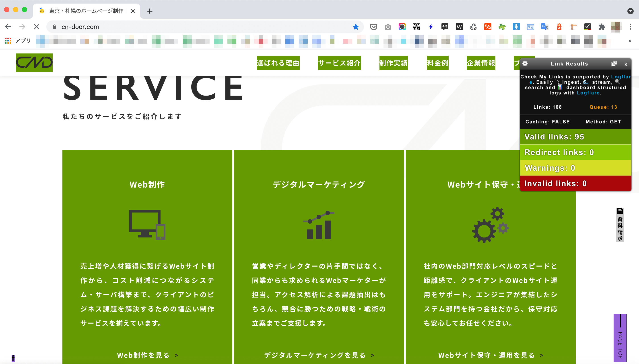Open the 制作実績 menu item
639x364 pixels.
click(394, 63)
